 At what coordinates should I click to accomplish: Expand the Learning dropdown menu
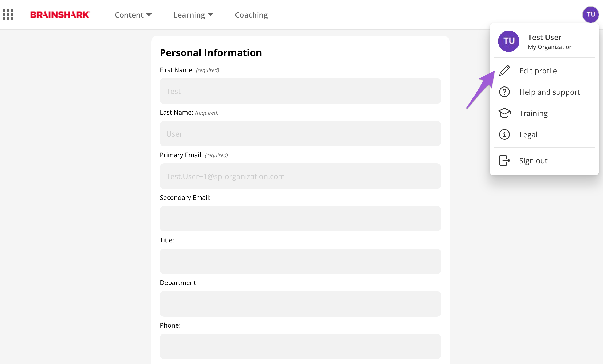click(x=193, y=15)
